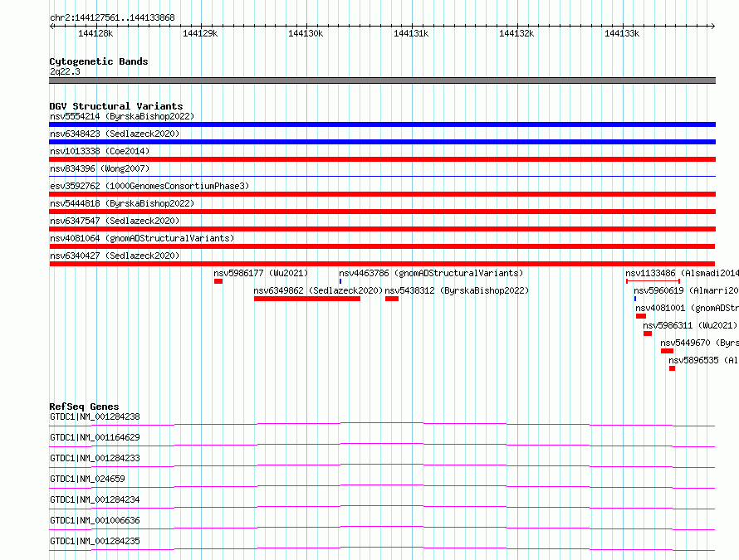
Task: Click the red bar for nsv6340427
Action: click(382, 264)
